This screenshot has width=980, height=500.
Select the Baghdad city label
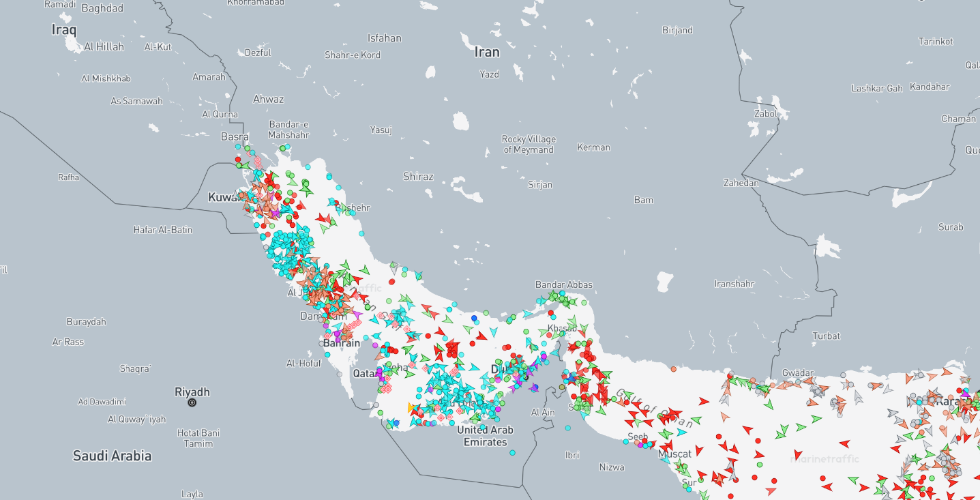pyautogui.click(x=102, y=9)
